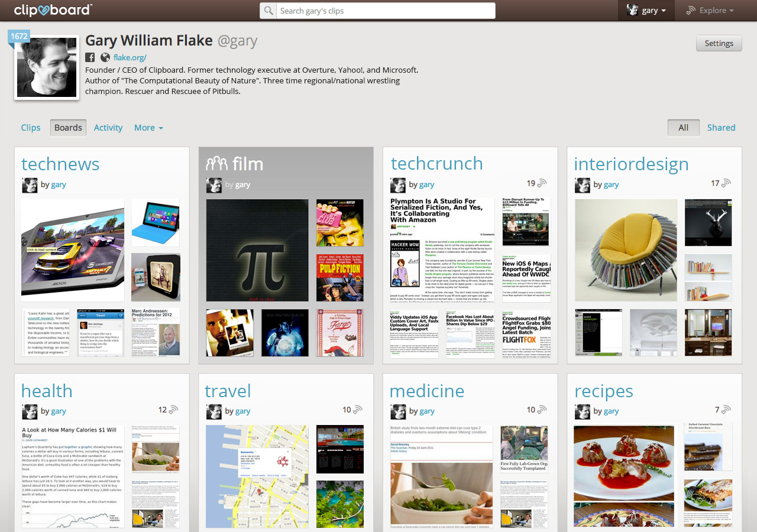757x532 pixels.
Task: Click the Clipboard logo
Action: click(53, 9)
